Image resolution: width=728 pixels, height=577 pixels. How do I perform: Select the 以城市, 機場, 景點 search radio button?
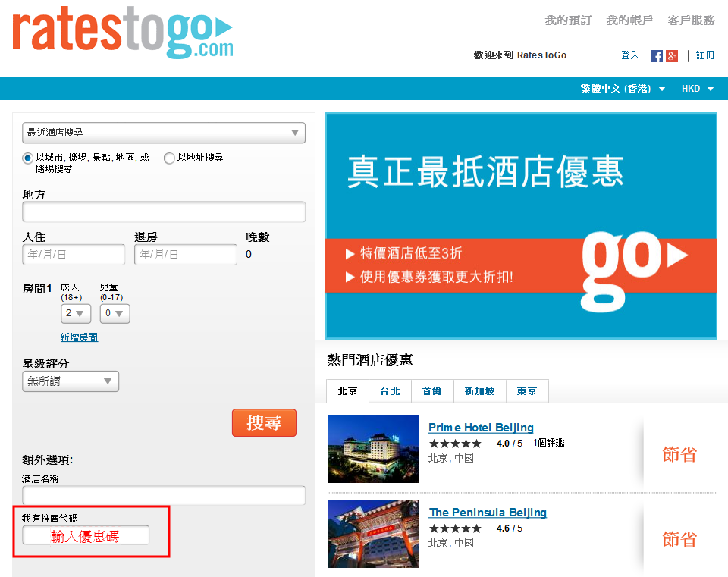[x=28, y=158]
